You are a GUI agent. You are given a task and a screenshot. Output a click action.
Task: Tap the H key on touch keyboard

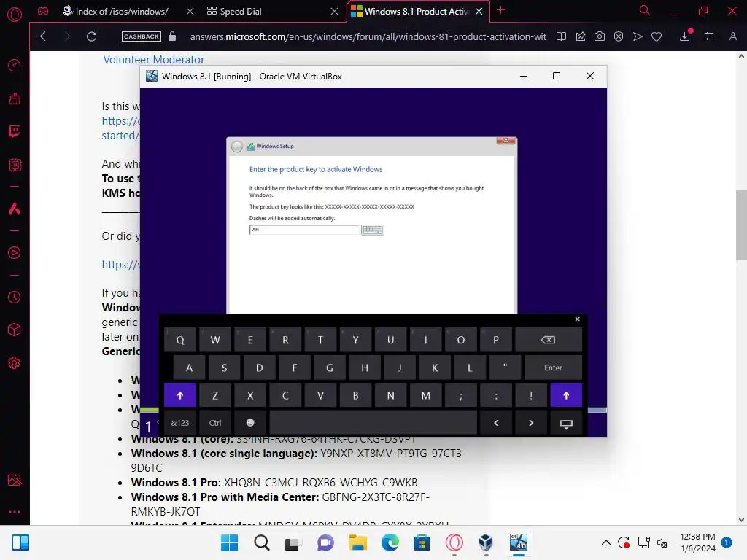click(x=365, y=367)
